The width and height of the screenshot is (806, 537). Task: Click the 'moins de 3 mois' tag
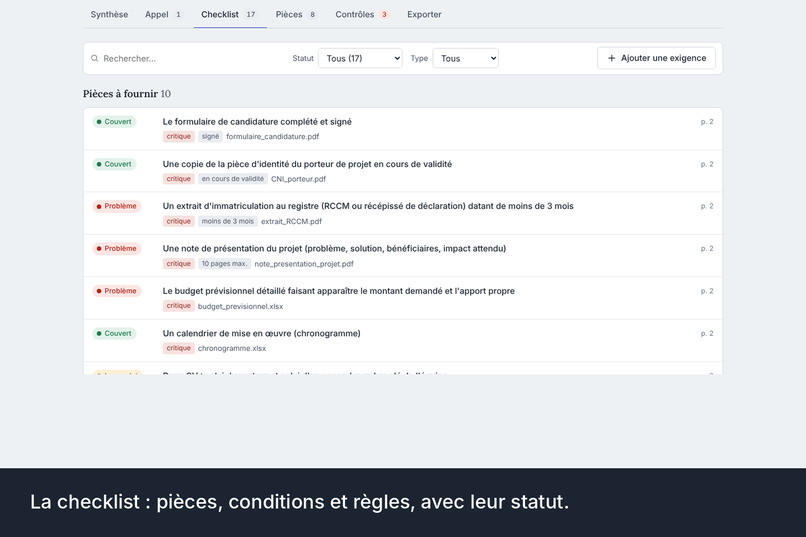coord(228,221)
